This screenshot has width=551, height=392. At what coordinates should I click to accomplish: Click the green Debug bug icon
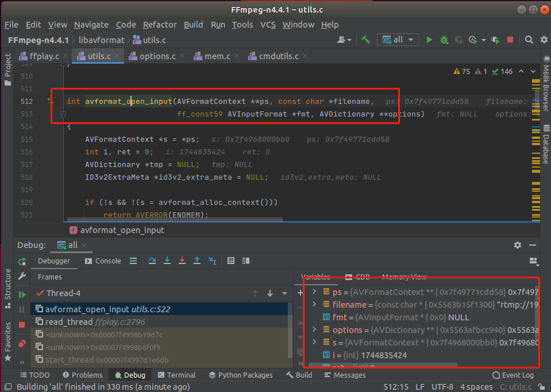pyautogui.click(x=444, y=40)
